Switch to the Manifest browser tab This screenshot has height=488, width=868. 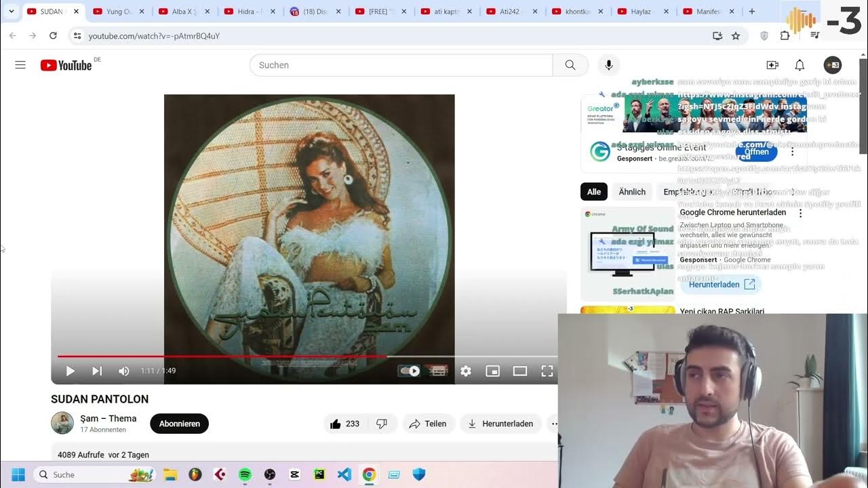pos(710,12)
